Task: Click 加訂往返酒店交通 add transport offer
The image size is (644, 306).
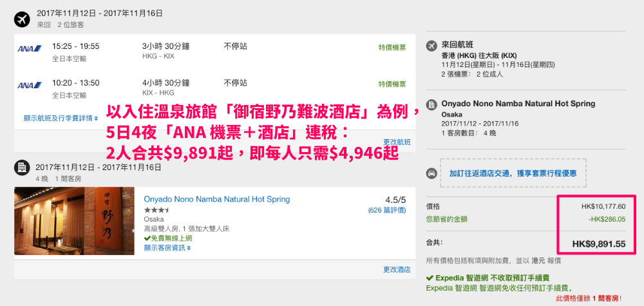Action: pyautogui.click(x=513, y=173)
